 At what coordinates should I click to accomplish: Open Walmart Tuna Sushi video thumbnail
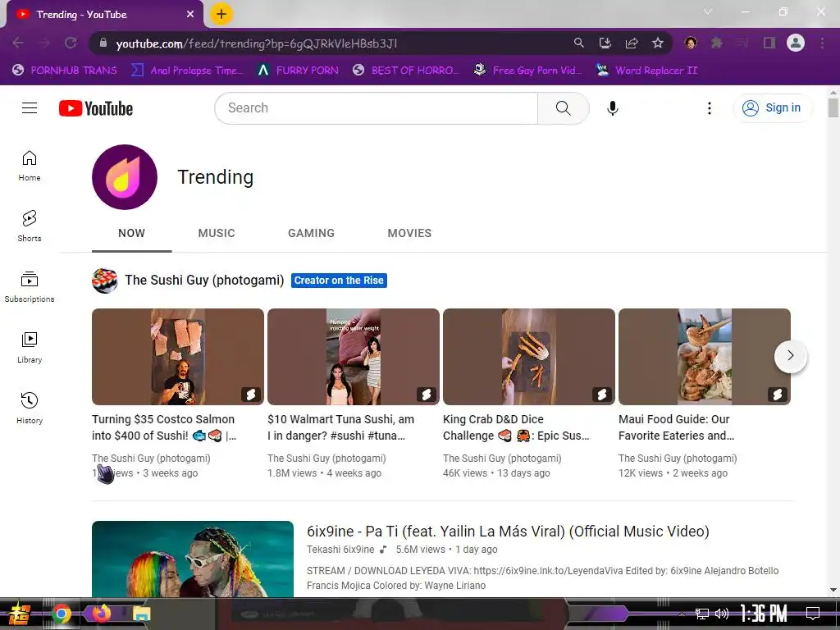(x=354, y=357)
